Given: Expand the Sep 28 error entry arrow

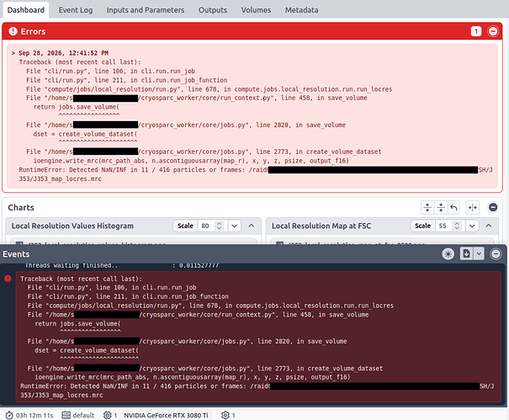Looking at the screenshot, I should 13,53.
